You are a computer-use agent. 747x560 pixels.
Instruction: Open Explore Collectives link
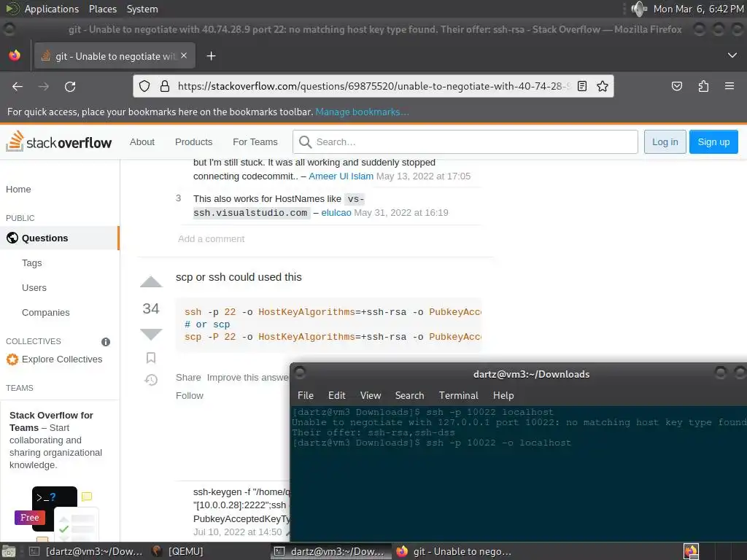[x=62, y=359]
